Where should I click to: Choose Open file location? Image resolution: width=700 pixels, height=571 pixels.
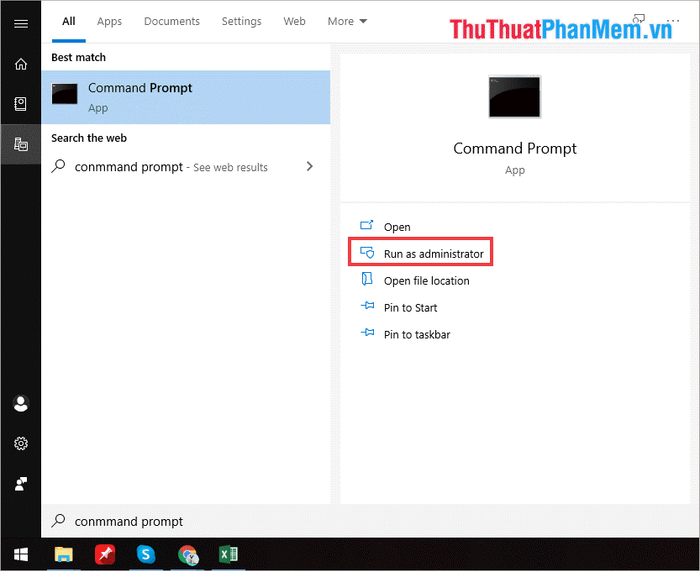[415, 280]
